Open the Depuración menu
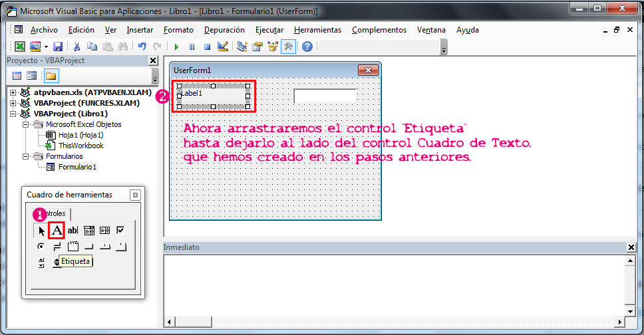Image resolution: width=644 pixels, height=335 pixels. (x=224, y=30)
